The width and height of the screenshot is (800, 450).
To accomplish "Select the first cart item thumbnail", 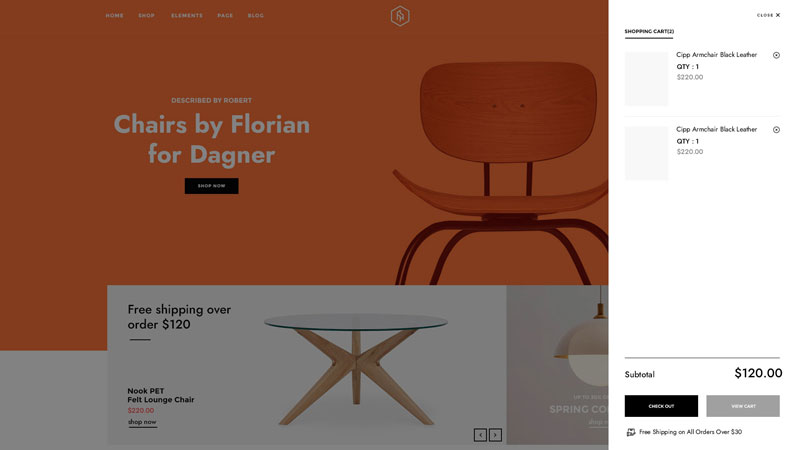I will (646, 79).
